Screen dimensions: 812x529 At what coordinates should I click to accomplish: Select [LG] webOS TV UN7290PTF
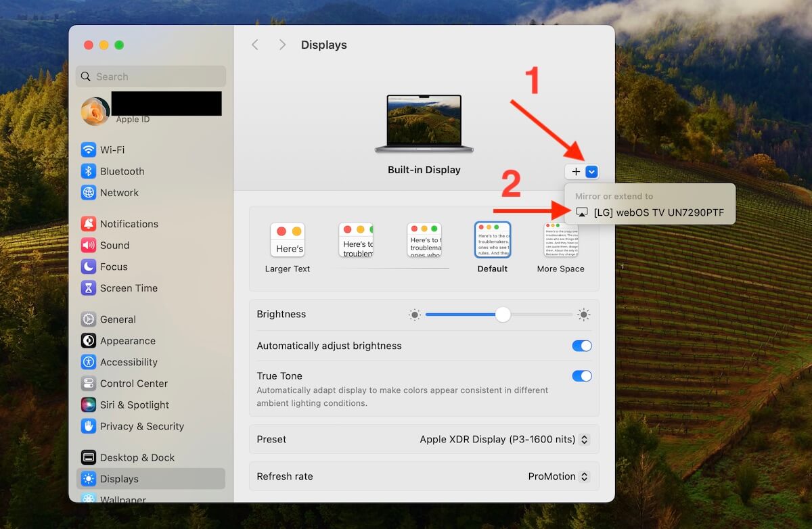(x=650, y=212)
